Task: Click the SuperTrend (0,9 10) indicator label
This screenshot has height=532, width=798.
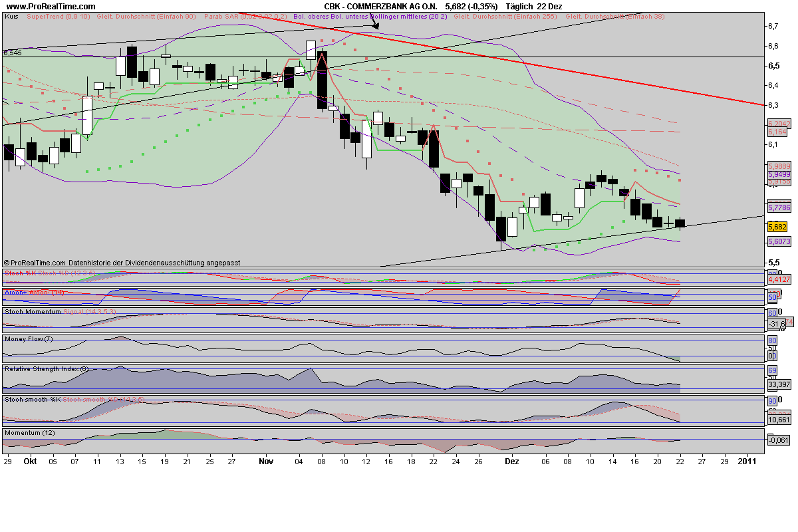Action: pyautogui.click(x=59, y=15)
